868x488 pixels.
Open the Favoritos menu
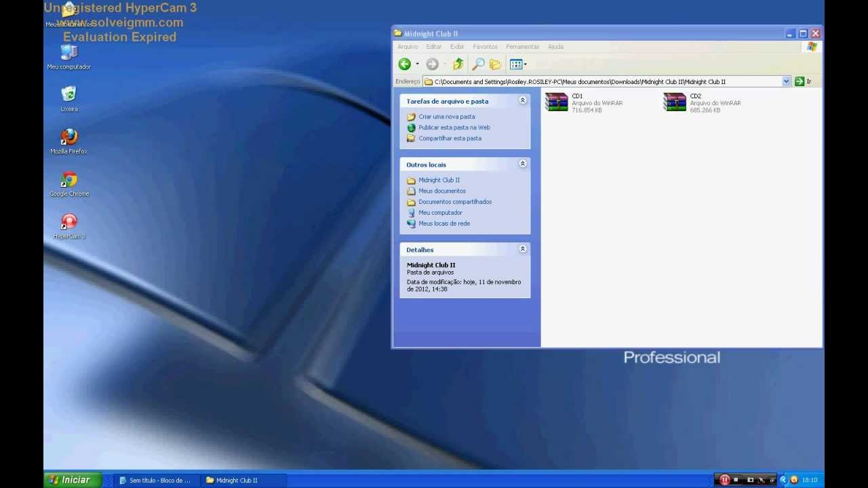(x=486, y=47)
